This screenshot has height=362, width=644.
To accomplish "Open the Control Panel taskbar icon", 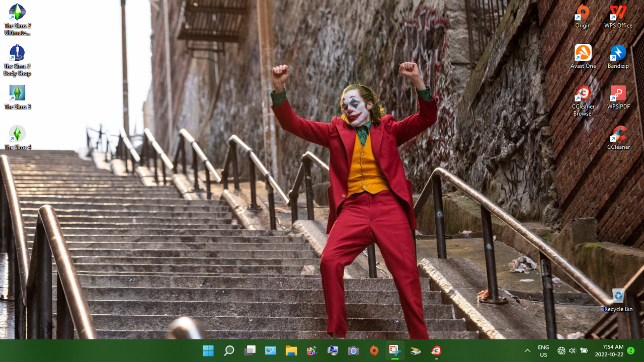I will coord(271,350).
